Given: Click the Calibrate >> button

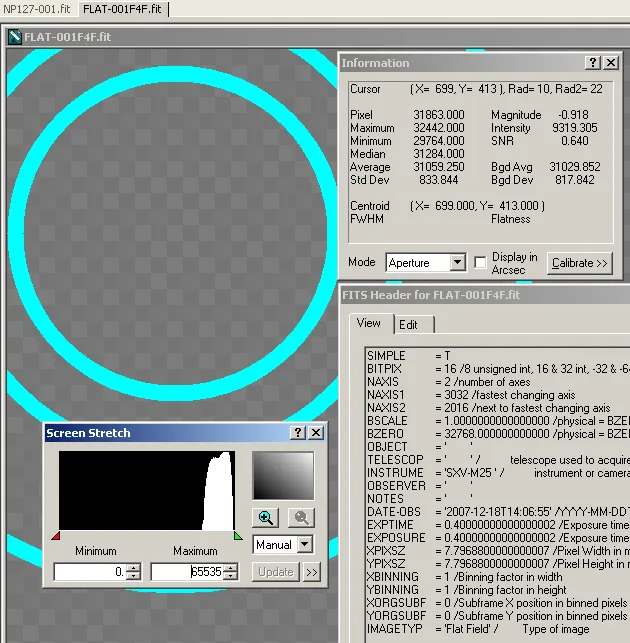Looking at the screenshot, I should (579, 263).
